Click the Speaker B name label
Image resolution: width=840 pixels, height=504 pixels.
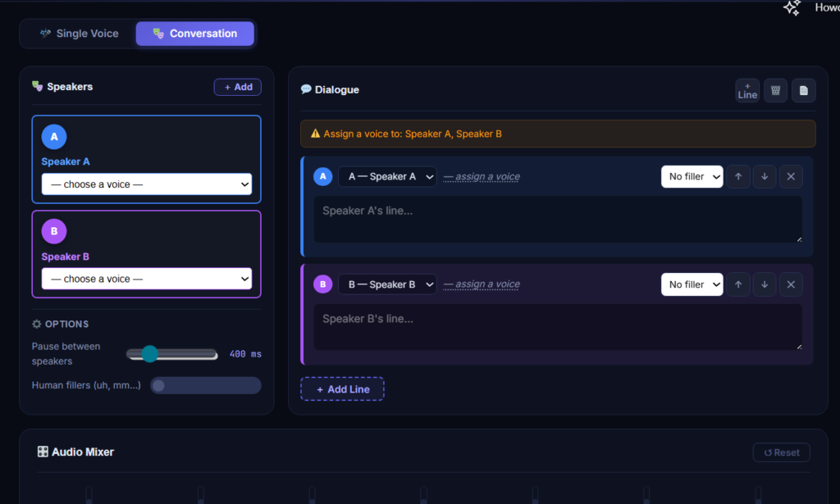(66, 257)
